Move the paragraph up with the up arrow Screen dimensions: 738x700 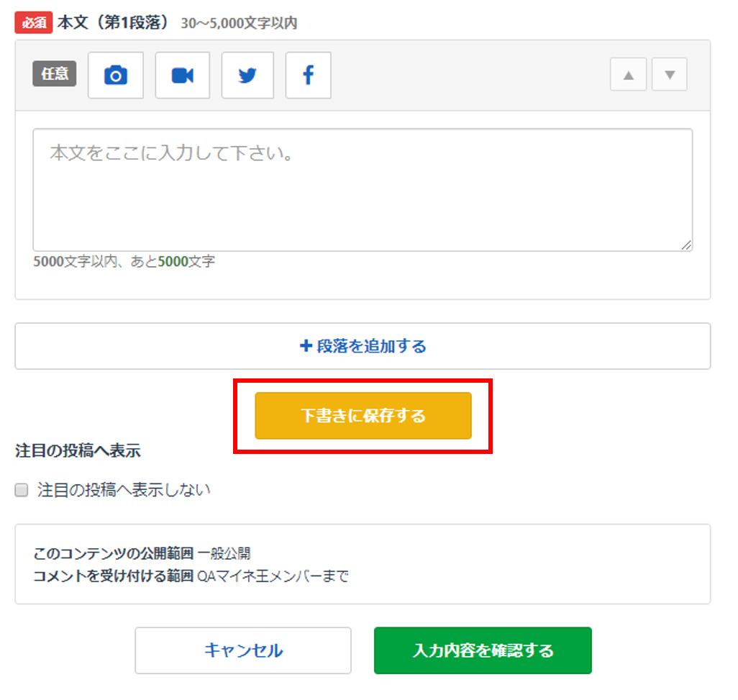[629, 75]
